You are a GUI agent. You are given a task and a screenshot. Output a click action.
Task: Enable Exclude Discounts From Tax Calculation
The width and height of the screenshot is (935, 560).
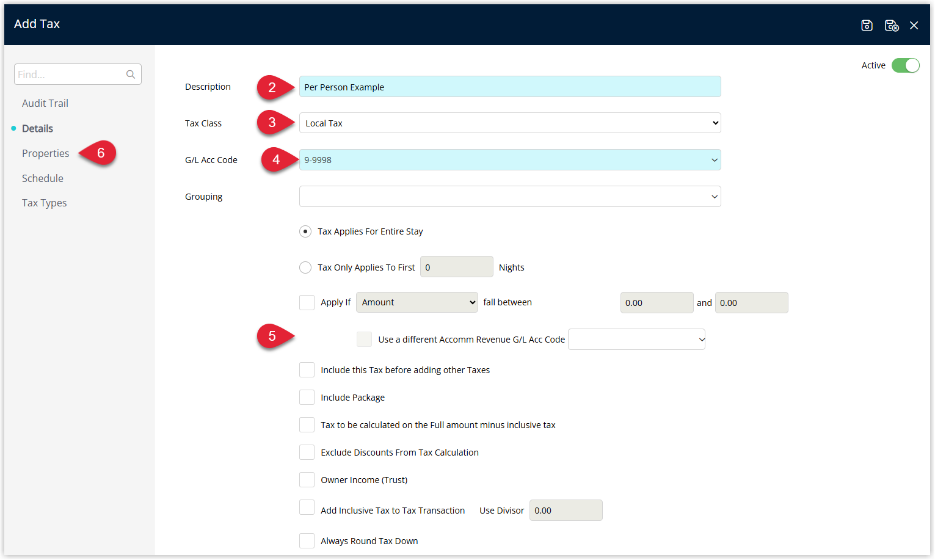(307, 452)
